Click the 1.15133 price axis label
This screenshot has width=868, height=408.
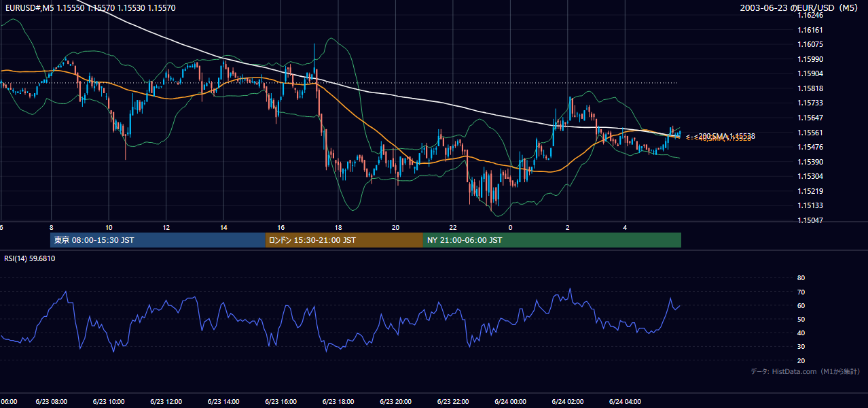(811, 205)
